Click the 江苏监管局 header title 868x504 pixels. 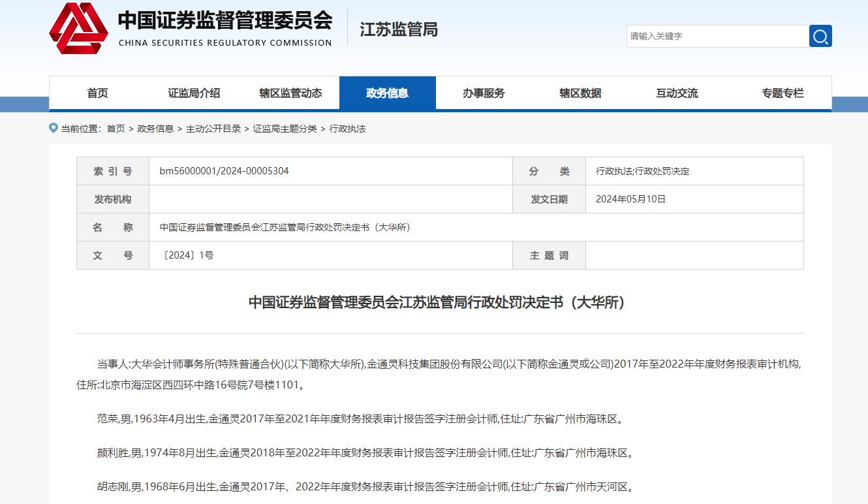click(x=399, y=29)
